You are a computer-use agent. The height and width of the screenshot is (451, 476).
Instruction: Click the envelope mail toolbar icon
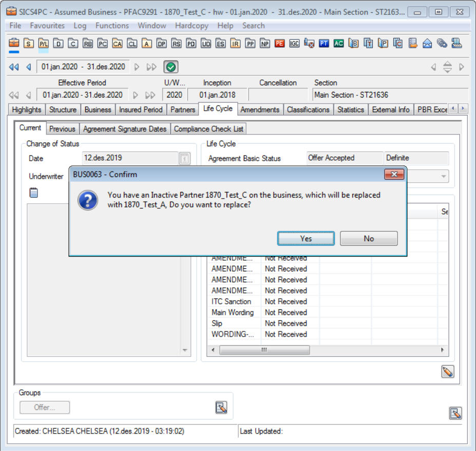427,44
